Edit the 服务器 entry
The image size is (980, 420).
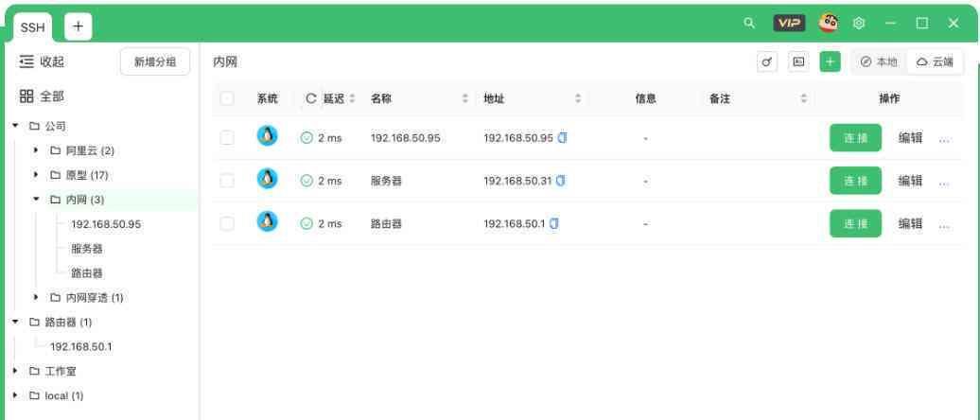coord(911,181)
